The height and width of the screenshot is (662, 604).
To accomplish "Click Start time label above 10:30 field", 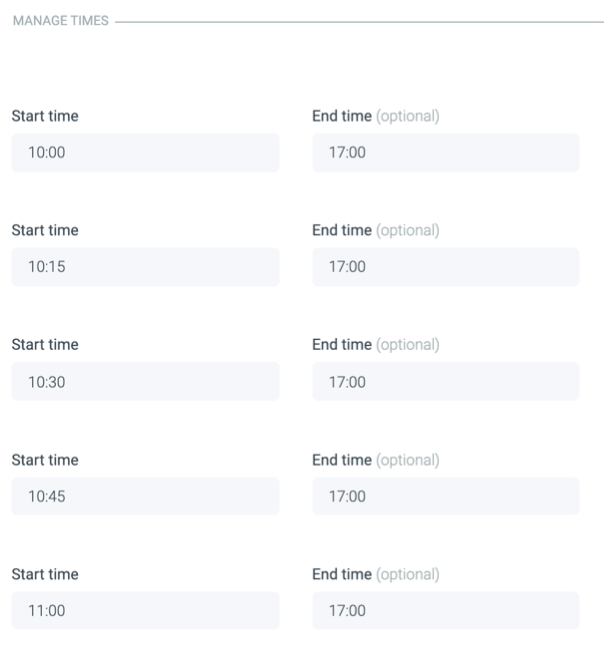I will click(45, 345).
